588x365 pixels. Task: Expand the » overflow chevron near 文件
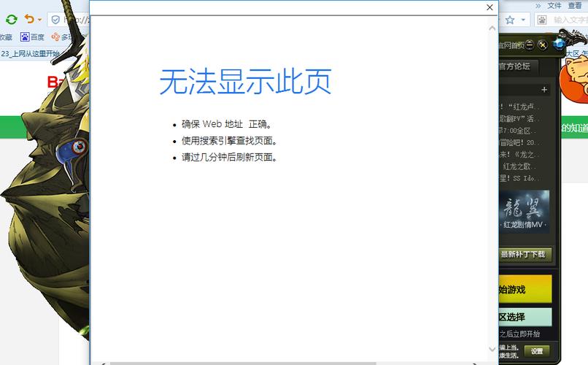[538, 6]
